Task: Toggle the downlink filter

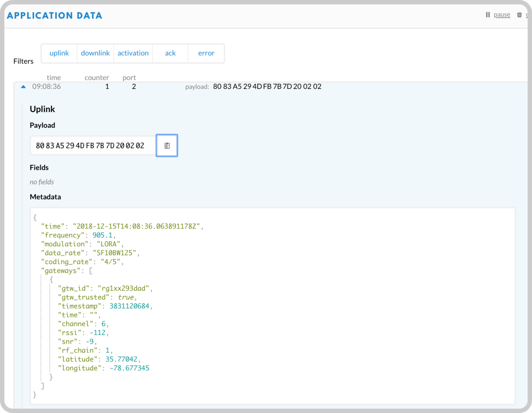Action: coord(95,53)
